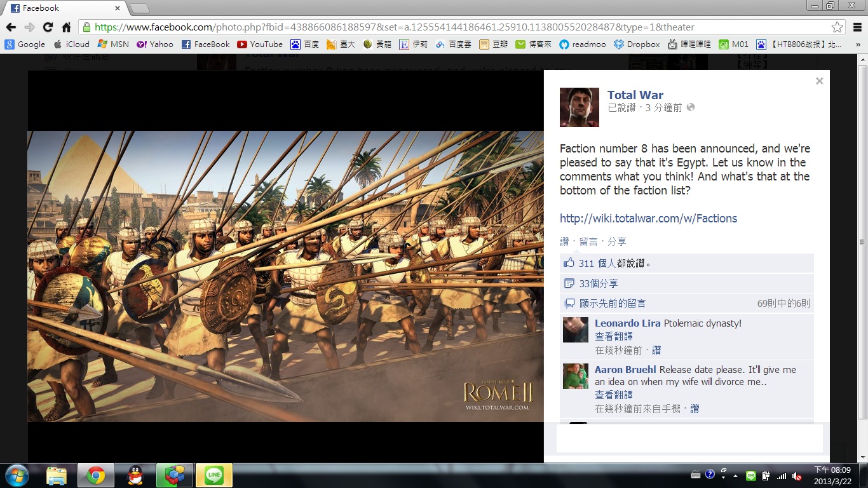Go to the browser home page
868x488 pixels.
pos(66,27)
